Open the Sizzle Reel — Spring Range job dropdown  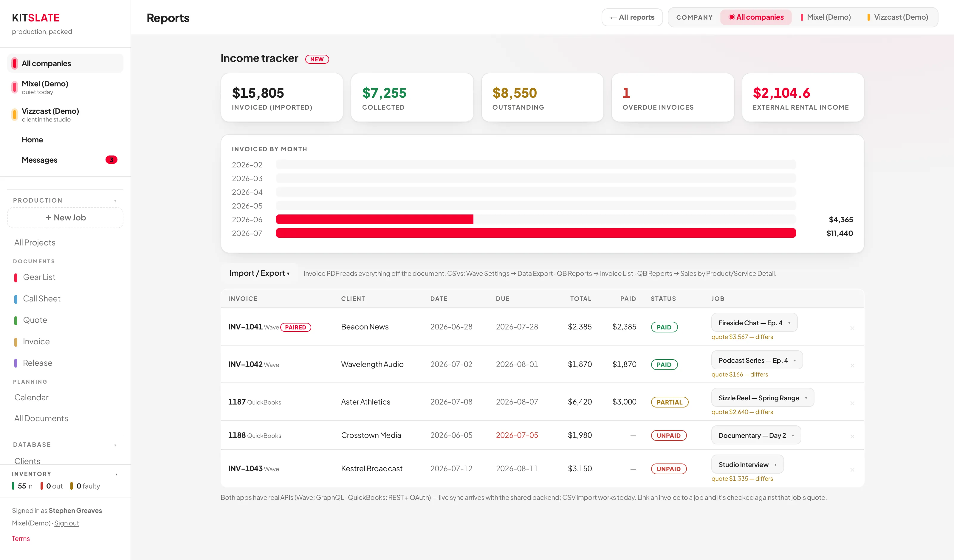coord(762,398)
